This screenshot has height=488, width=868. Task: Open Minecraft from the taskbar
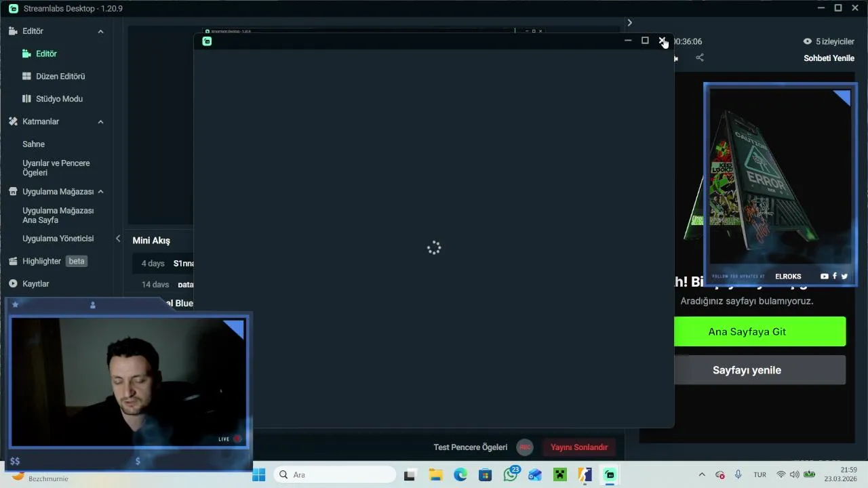(x=560, y=475)
